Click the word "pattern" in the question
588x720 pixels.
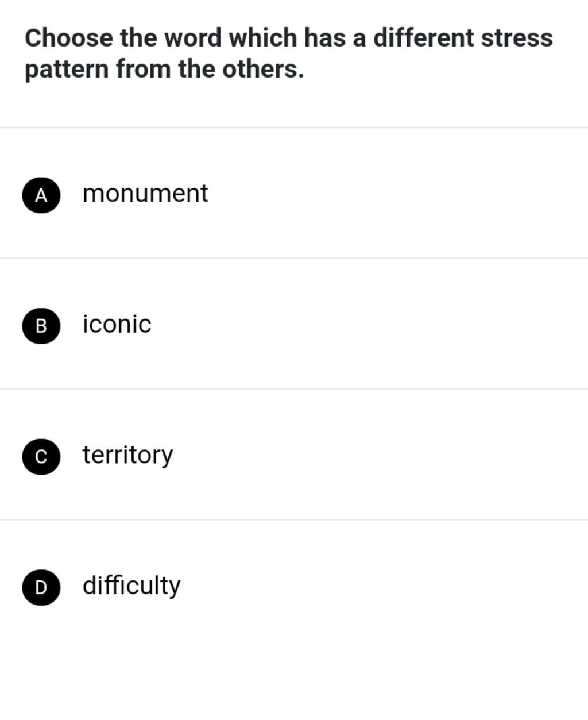point(67,70)
